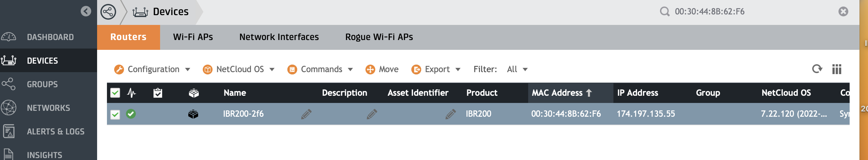The height and width of the screenshot is (160, 868).
Task: Sort by the IP Address column header
Action: pyautogui.click(x=637, y=93)
